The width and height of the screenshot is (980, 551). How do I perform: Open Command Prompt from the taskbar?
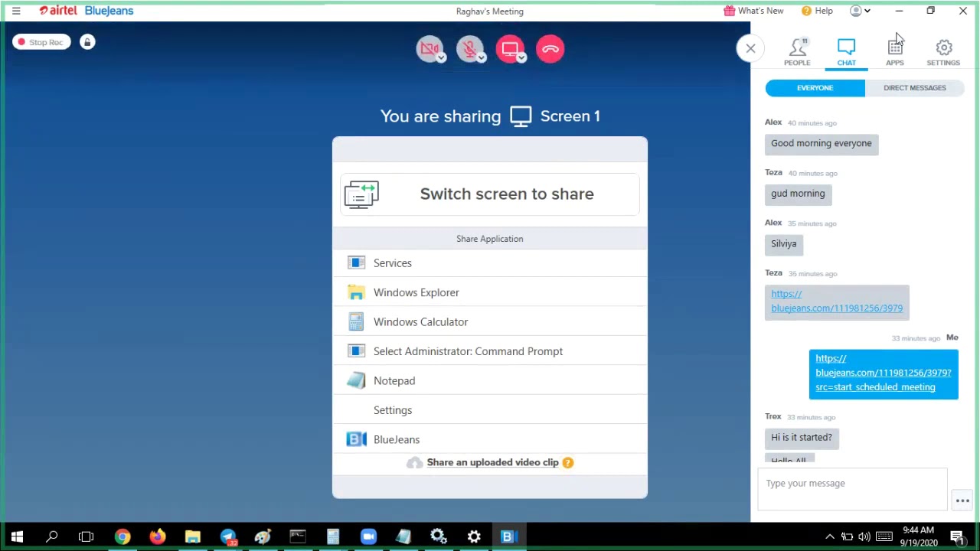tap(298, 536)
